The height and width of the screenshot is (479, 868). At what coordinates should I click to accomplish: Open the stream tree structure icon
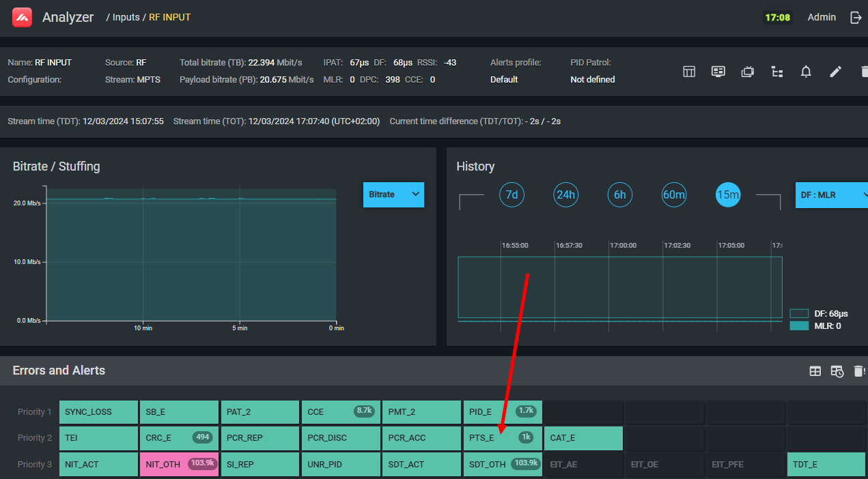coord(777,72)
